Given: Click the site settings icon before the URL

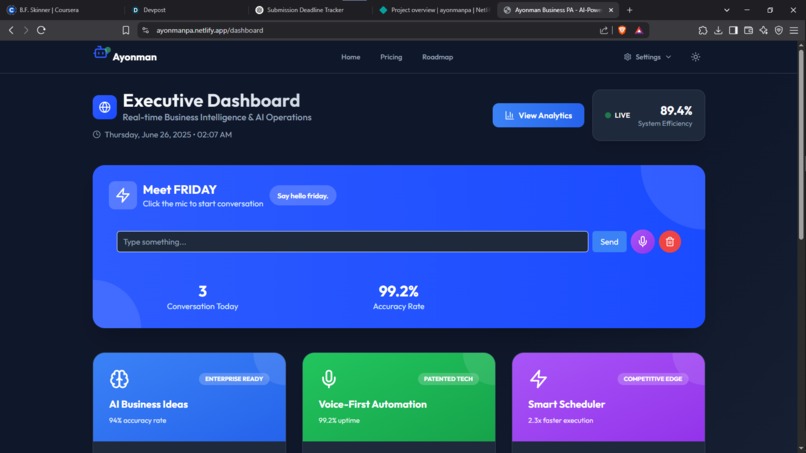Looking at the screenshot, I should pos(145,30).
